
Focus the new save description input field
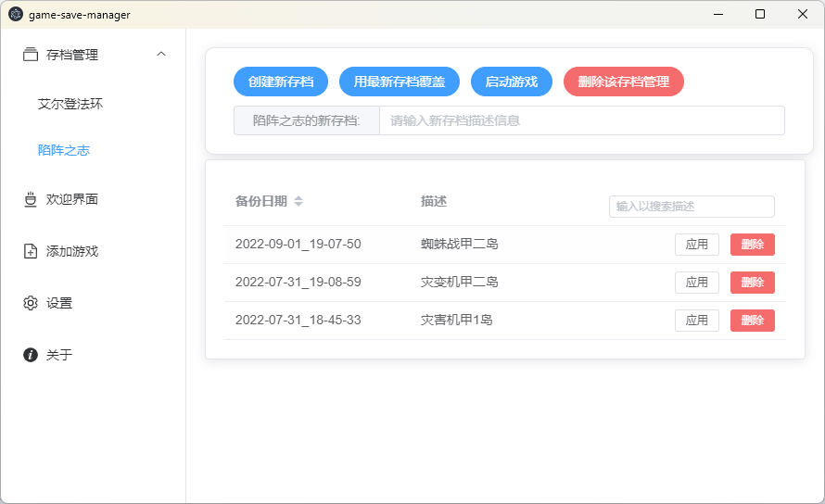point(581,120)
